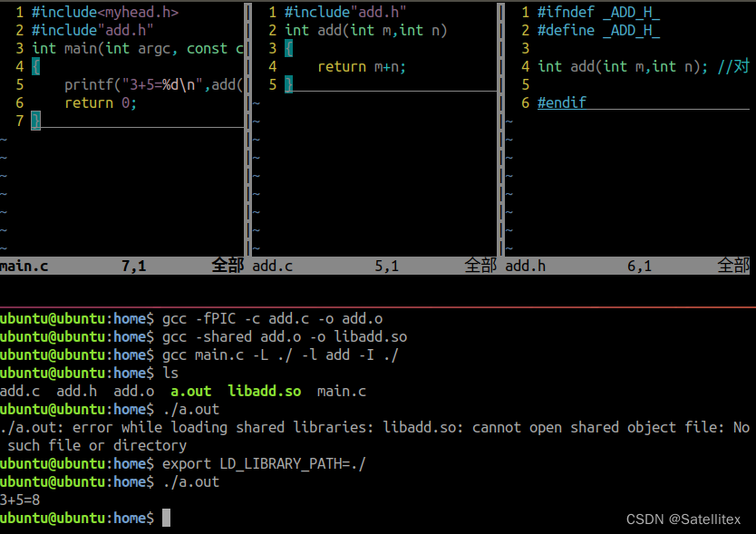Click green 'a.out' in ls output
Screen dimensions: 756x534
tap(191, 392)
